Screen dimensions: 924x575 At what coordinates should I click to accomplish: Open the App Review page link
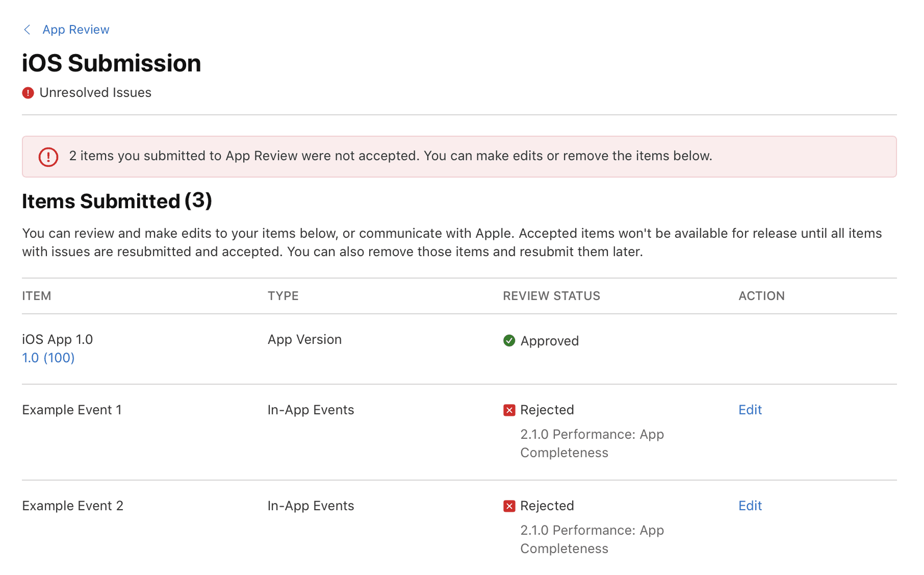[x=75, y=30]
